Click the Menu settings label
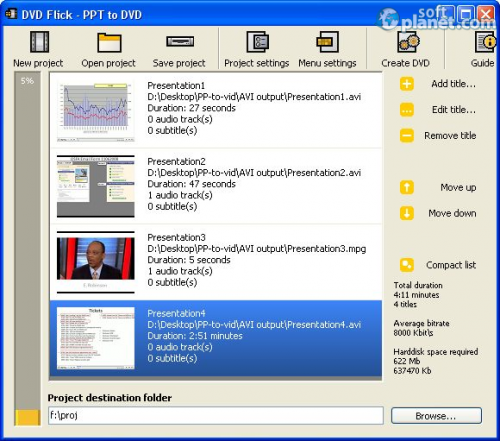 (327, 63)
